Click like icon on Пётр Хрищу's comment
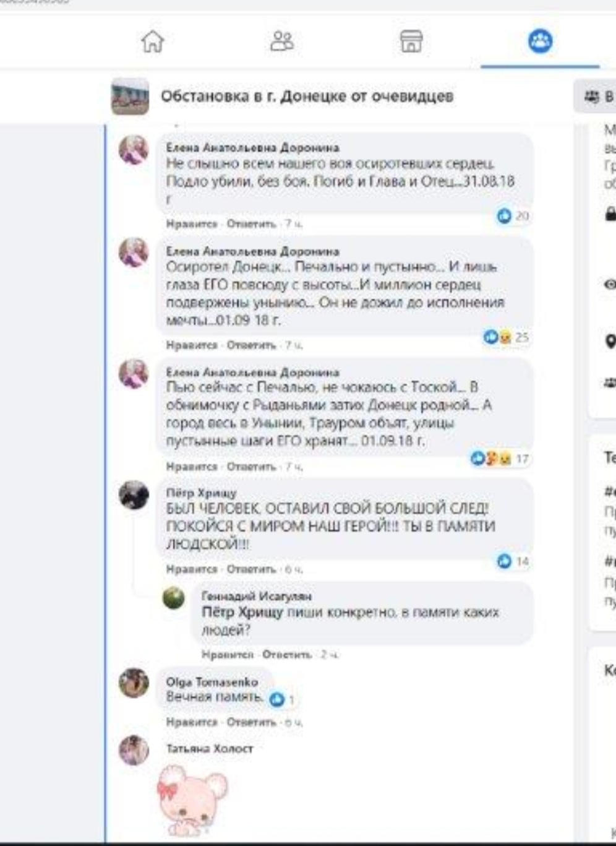This screenshot has width=616, height=846. tap(505, 561)
